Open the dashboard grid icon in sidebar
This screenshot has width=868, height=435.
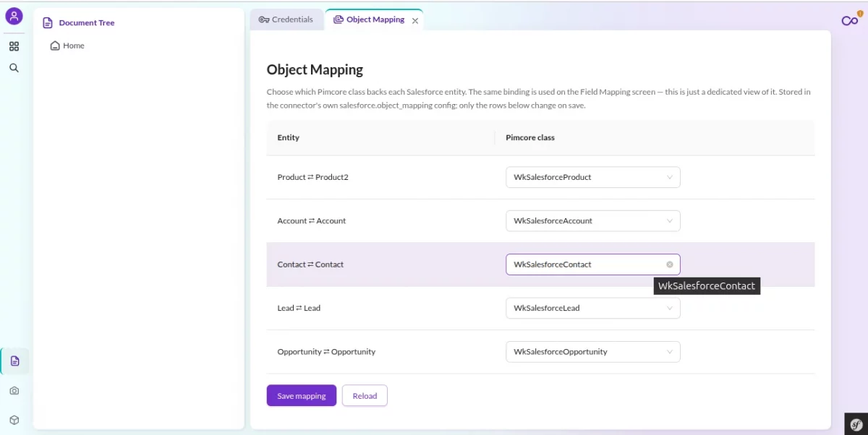[x=14, y=46]
